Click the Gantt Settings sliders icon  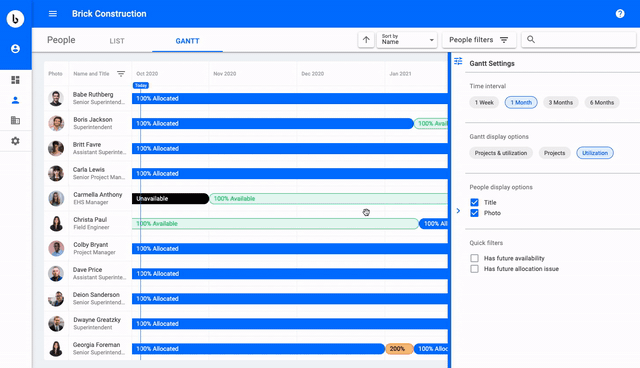pyautogui.click(x=458, y=61)
